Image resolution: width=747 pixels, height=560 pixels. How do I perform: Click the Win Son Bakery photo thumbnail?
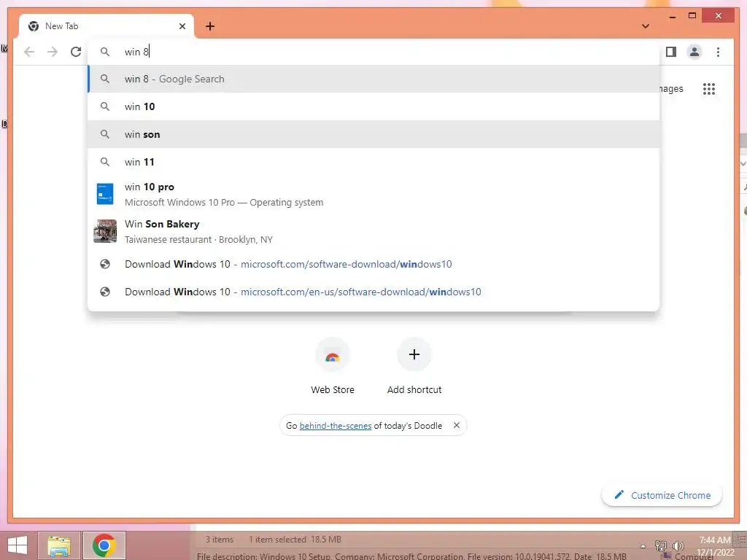105,231
